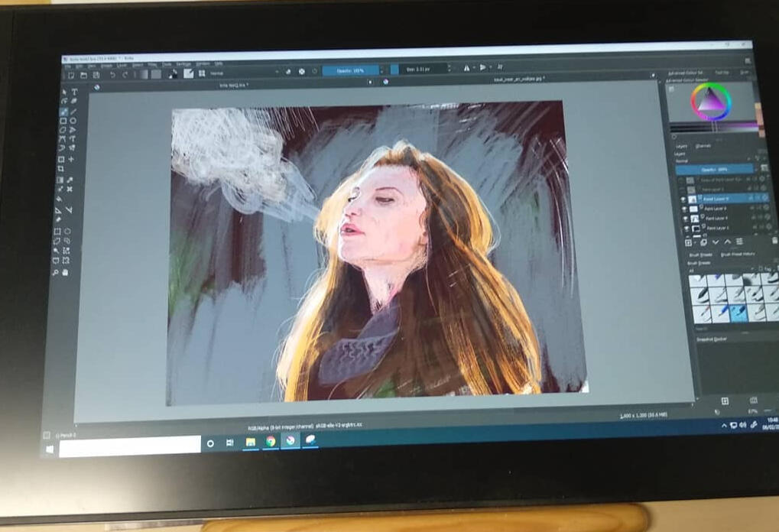Open layer properties button
Screen dimensions: 779x532
739,242
